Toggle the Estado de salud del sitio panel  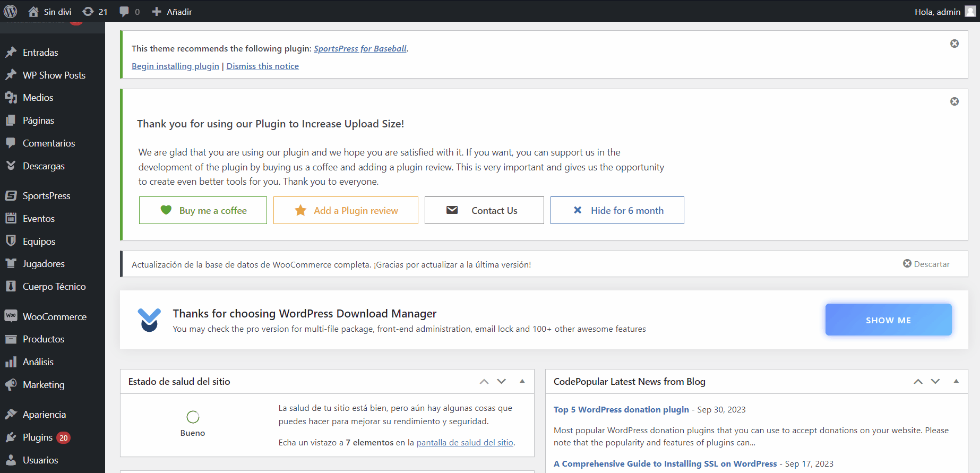[522, 381]
